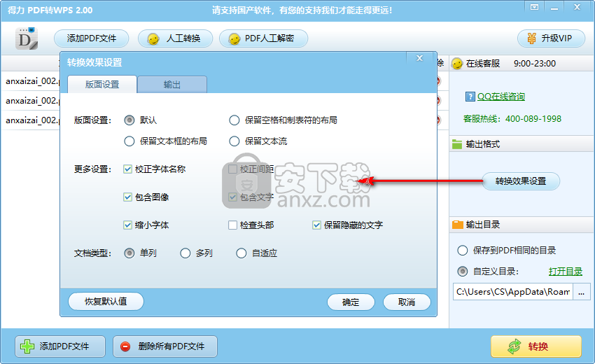Viewport: 595px width, 364px height.
Task: Close the 转换效果设置 dialog
Action: [419, 58]
